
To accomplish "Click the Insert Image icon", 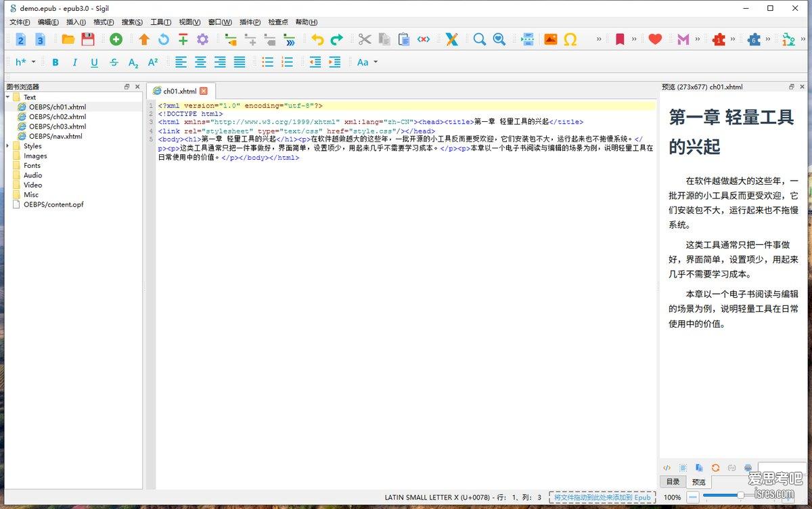I will tap(551, 39).
